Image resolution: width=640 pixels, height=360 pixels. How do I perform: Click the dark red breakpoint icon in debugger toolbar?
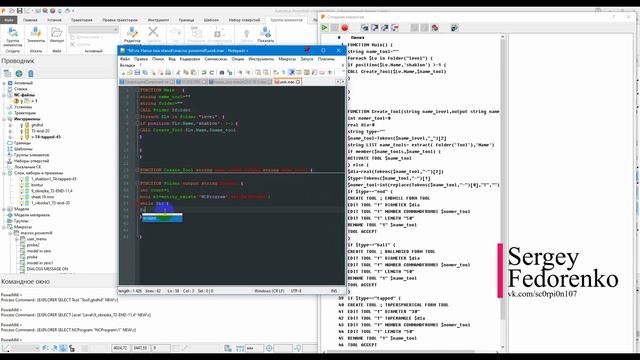(x=435, y=27)
